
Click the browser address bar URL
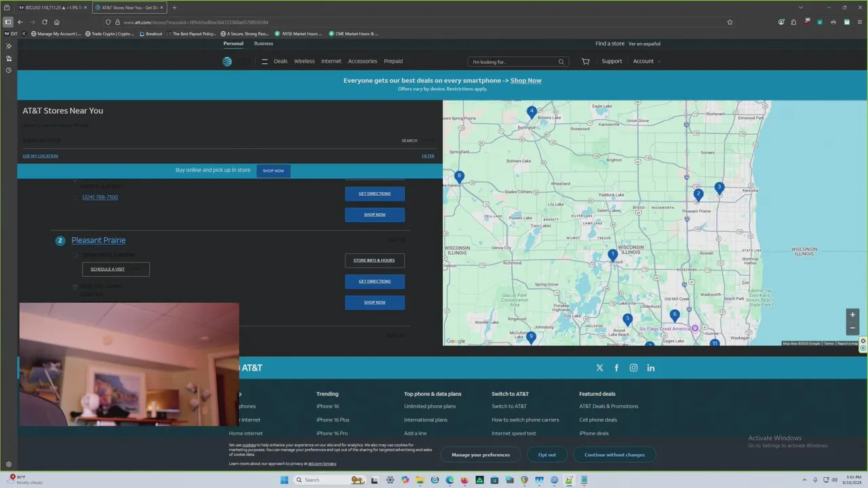[x=196, y=22]
